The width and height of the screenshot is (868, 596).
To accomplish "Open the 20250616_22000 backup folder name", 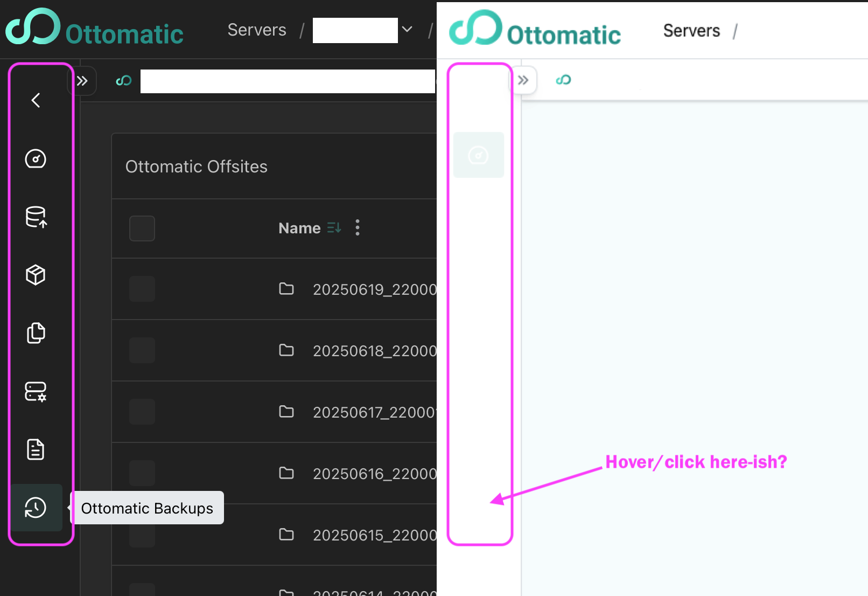I will [x=375, y=474].
